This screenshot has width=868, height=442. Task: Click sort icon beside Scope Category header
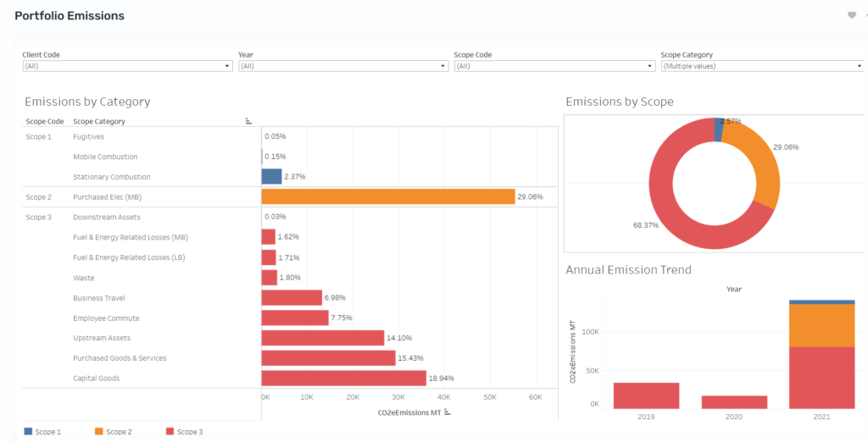(x=248, y=121)
